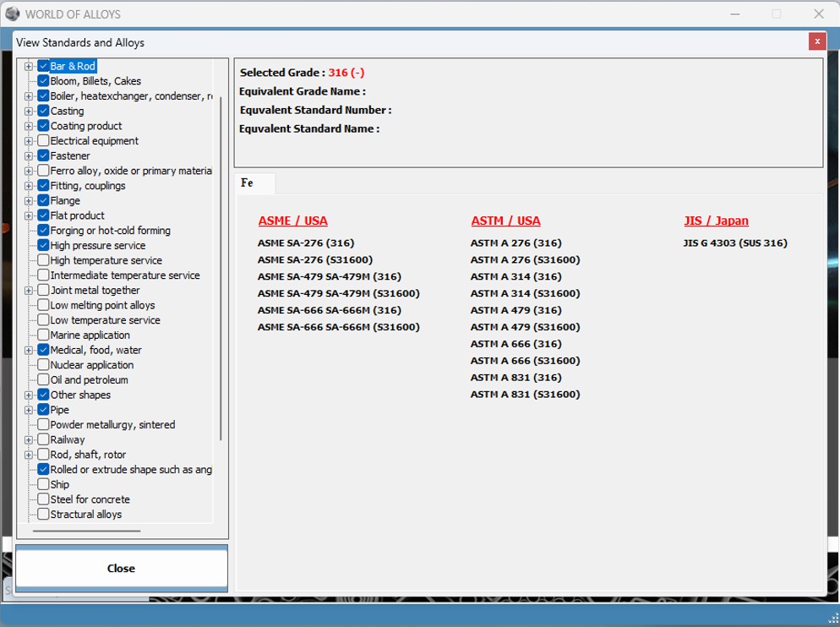Expand the Fastener tree node
The height and width of the screenshot is (627, 840).
point(29,156)
